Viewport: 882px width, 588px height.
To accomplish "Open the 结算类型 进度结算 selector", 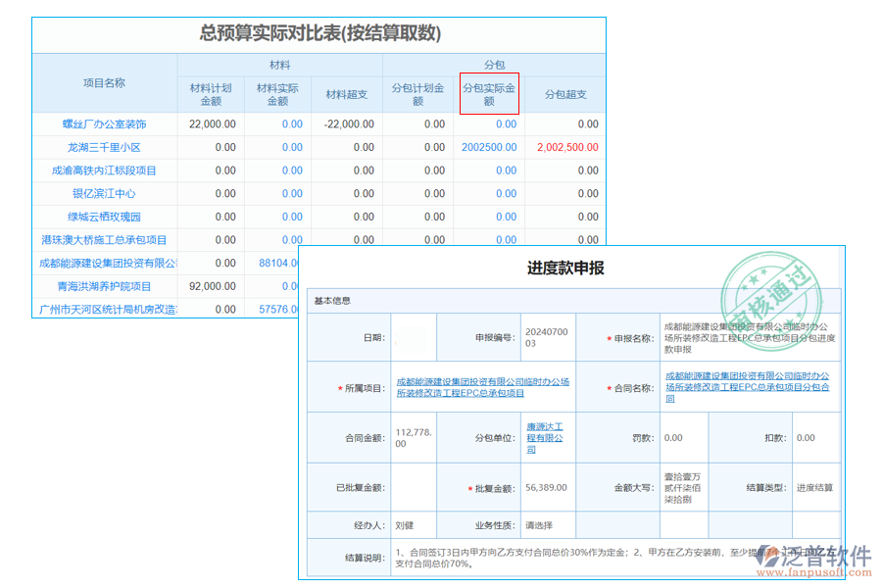I will [x=816, y=486].
